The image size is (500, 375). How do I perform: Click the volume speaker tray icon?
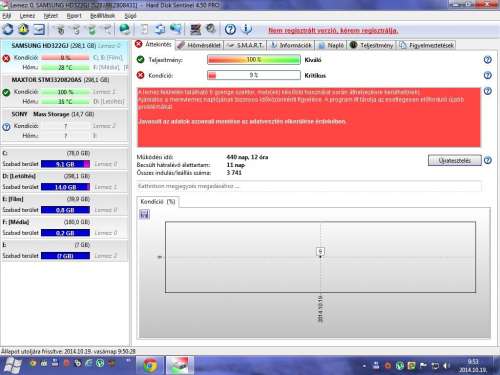[x=446, y=366]
